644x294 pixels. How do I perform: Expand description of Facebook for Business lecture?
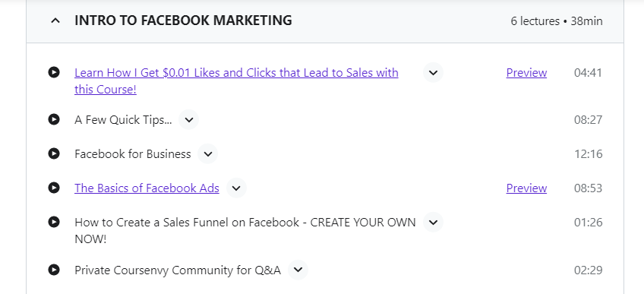pos(208,154)
